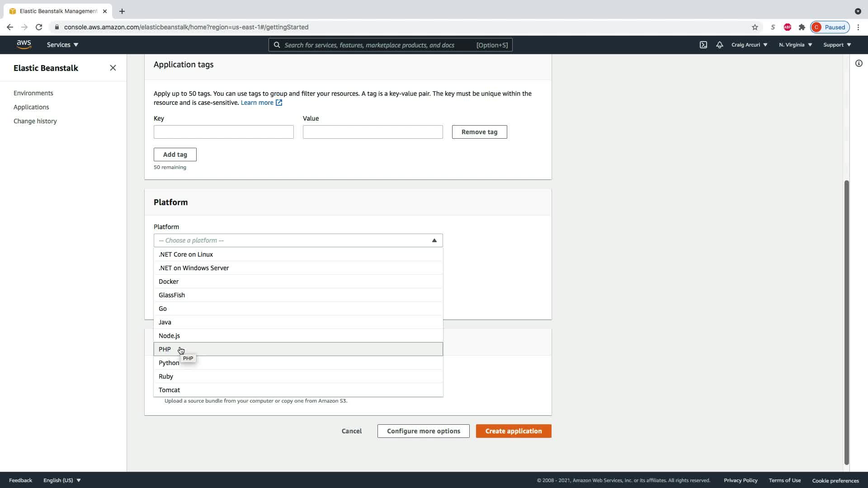The image size is (868, 488).
Task: Open the Support menu dropdown
Action: coord(837,45)
